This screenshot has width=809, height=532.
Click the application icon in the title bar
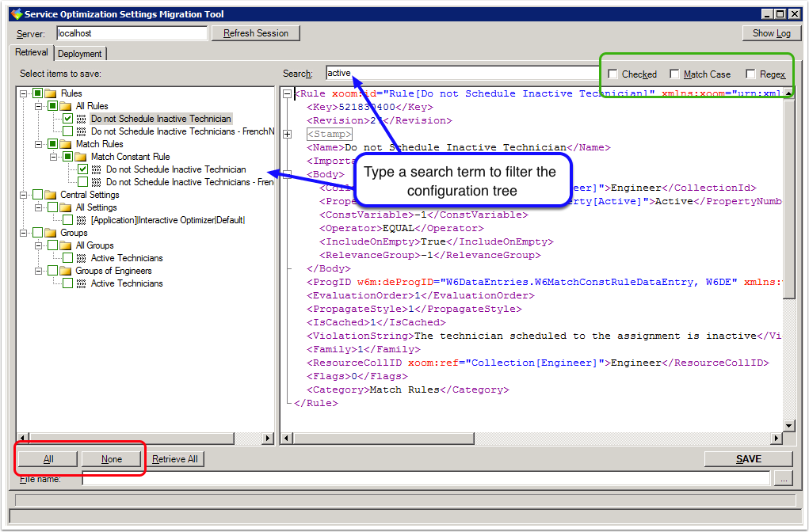pyautogui.click(x=16, y=13)
